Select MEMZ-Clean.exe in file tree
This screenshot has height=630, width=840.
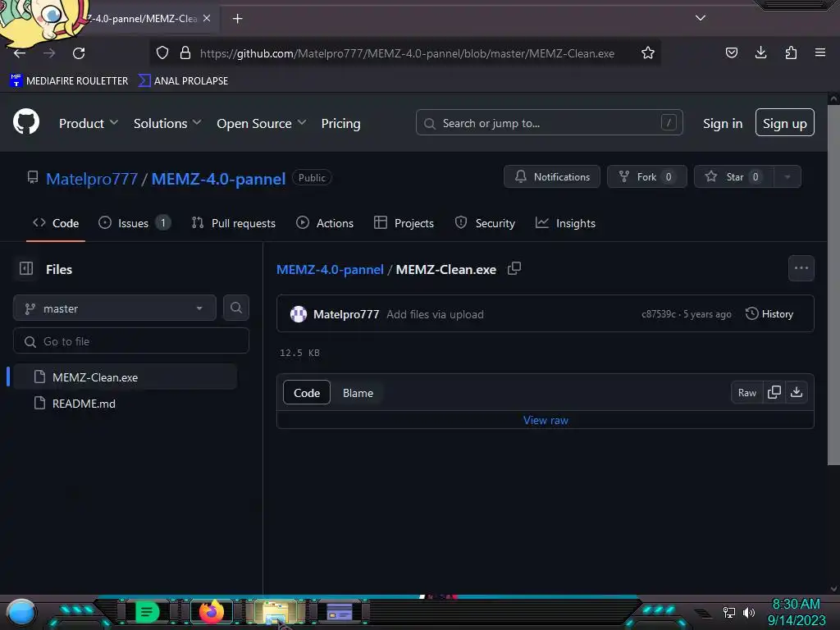coord(126,377)
